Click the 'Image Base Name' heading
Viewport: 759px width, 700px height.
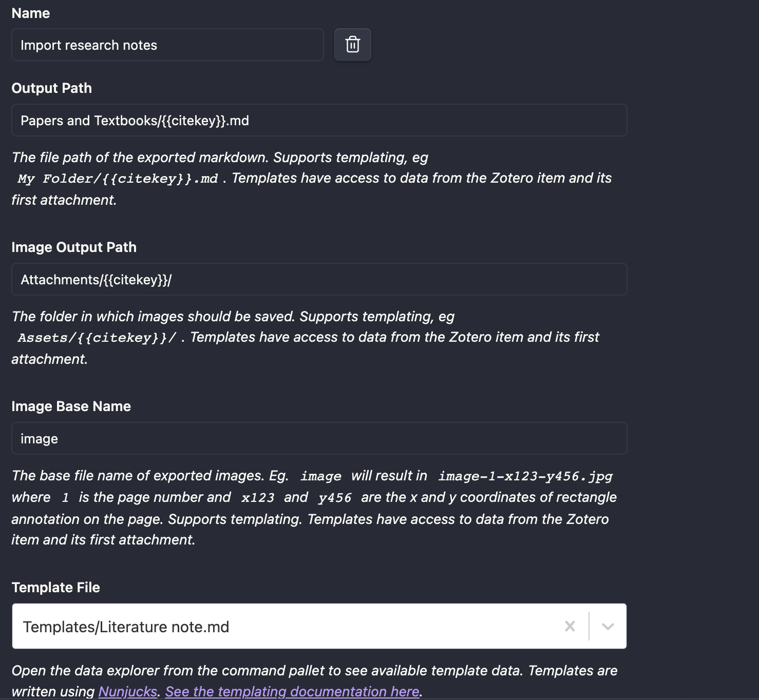[71, 406]
